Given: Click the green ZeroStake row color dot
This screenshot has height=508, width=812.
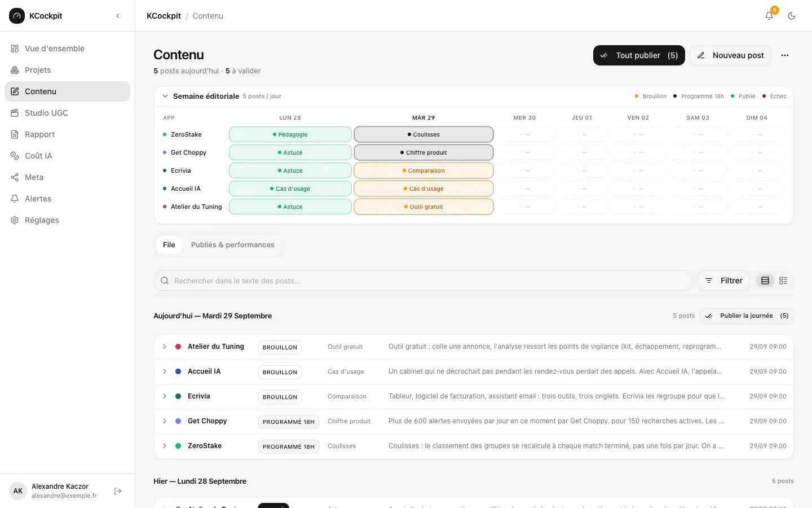Looking at the screenshot, I should click(178, 446).
